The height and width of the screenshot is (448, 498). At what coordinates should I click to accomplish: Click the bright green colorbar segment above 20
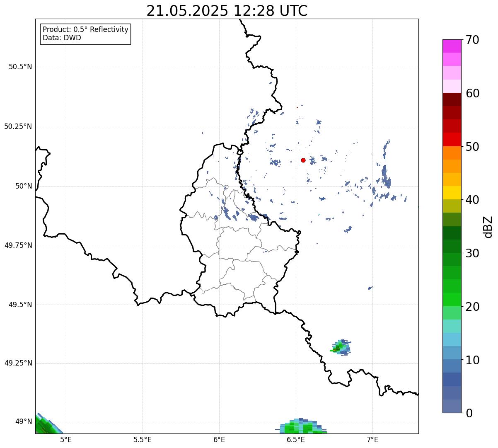[452, 300]
